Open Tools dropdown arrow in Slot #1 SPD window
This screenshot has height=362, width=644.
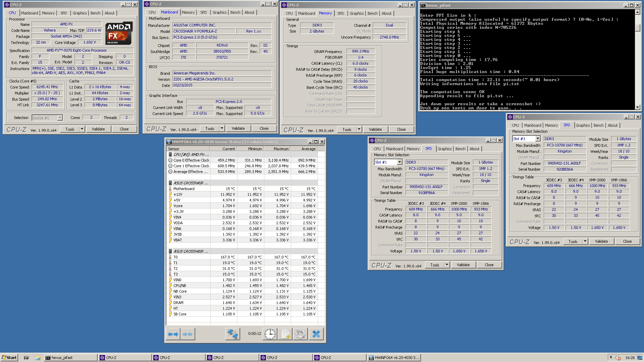pos(447,265)
